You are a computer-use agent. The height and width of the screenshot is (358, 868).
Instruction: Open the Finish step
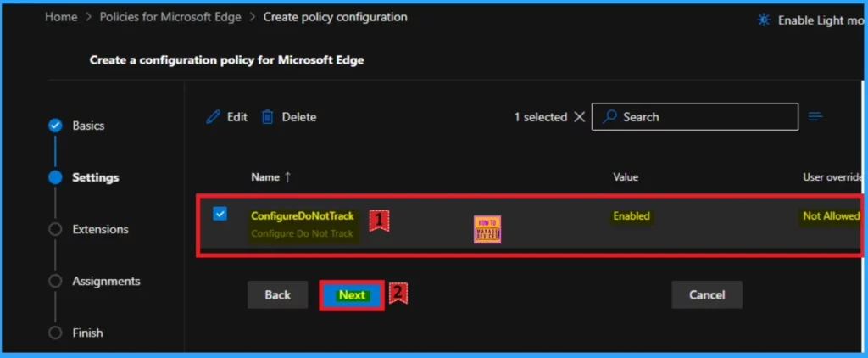87,333
